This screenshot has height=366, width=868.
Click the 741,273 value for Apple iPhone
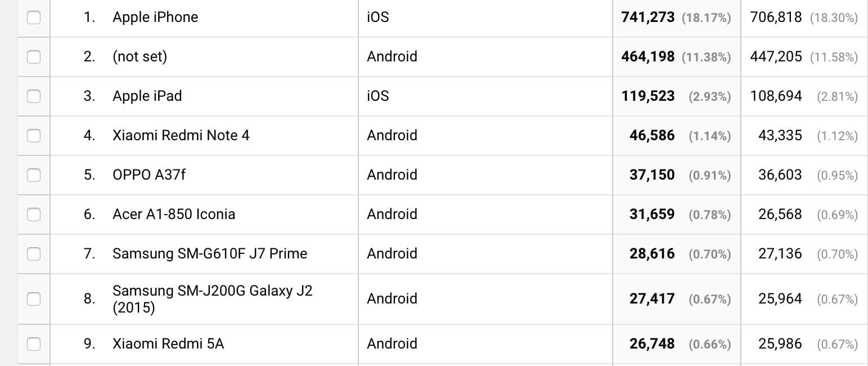[647, 17]
